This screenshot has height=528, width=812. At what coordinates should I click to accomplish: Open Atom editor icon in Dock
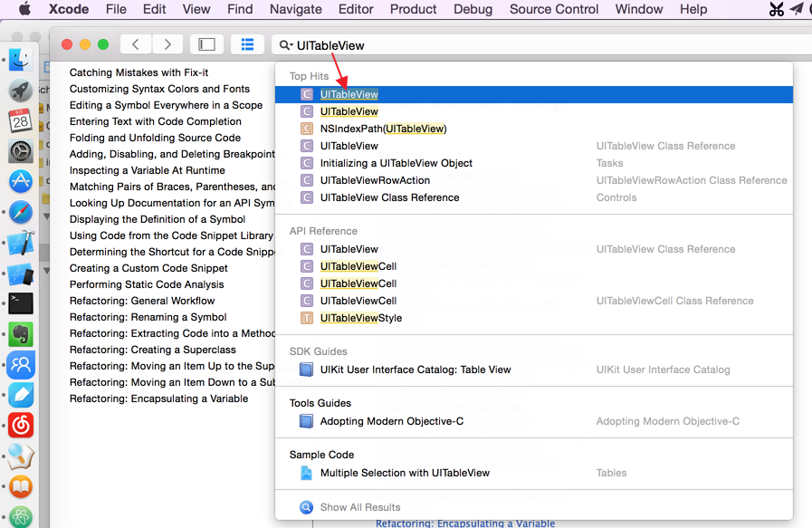[21, 516]
